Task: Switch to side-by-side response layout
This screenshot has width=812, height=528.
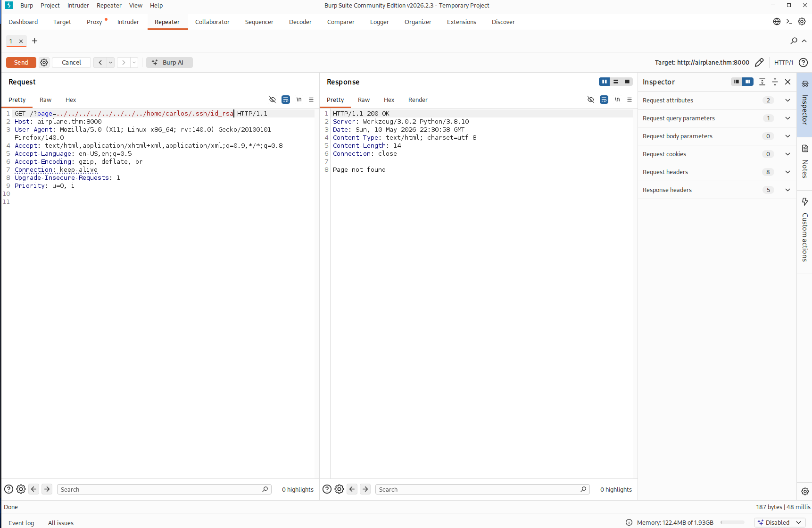Action: [605, 82]
